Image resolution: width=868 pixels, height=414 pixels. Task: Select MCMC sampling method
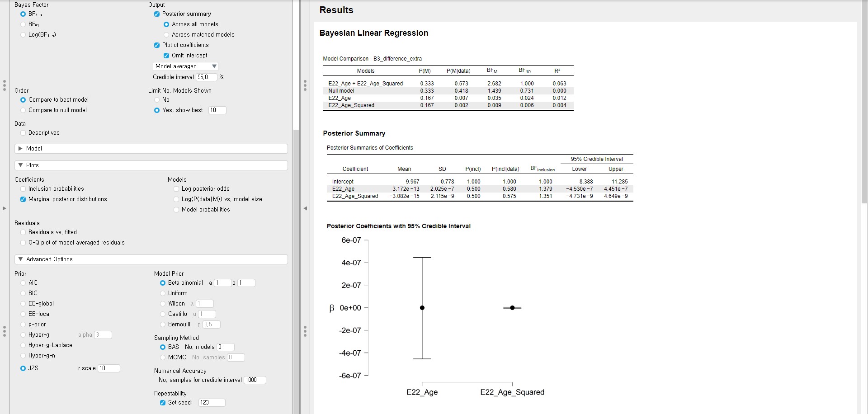click(x=163, y=358)
